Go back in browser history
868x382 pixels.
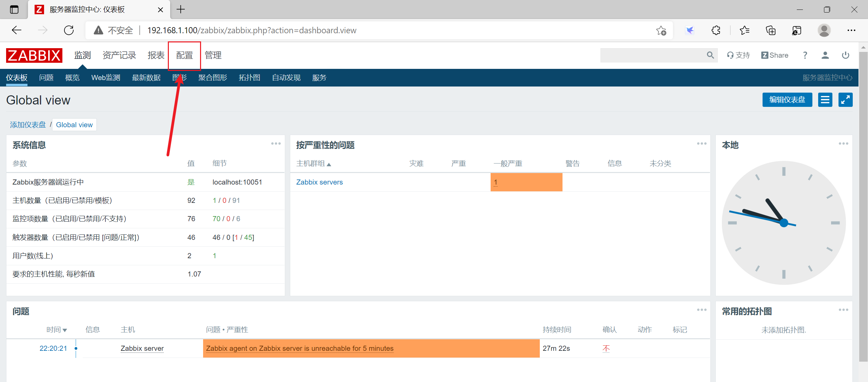click(x=17, y=30)
